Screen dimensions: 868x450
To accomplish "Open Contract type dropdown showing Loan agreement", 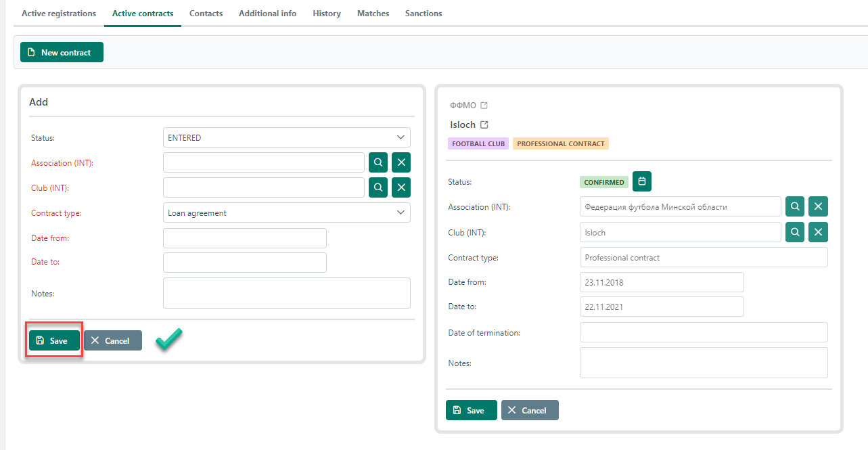I will pos(286,212).
